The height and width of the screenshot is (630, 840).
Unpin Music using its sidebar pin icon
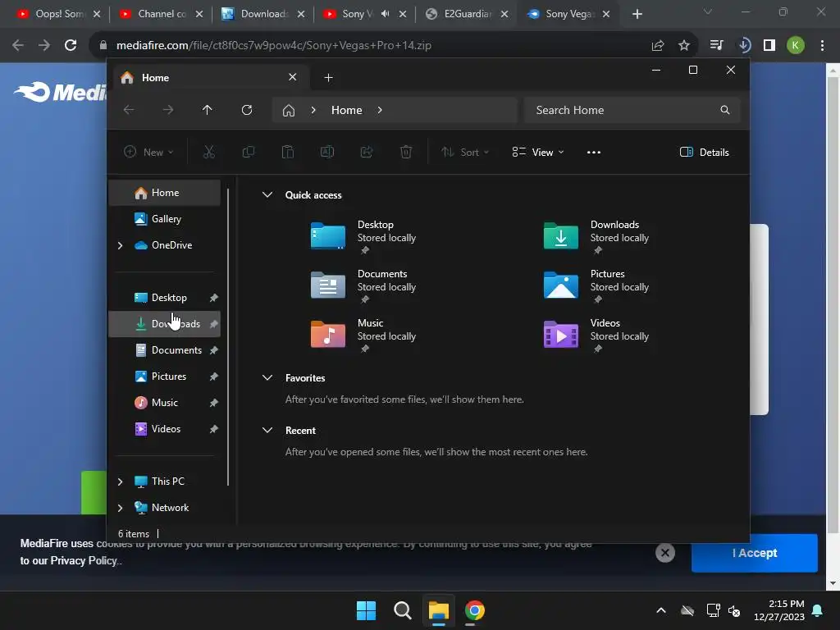(214, 402)
